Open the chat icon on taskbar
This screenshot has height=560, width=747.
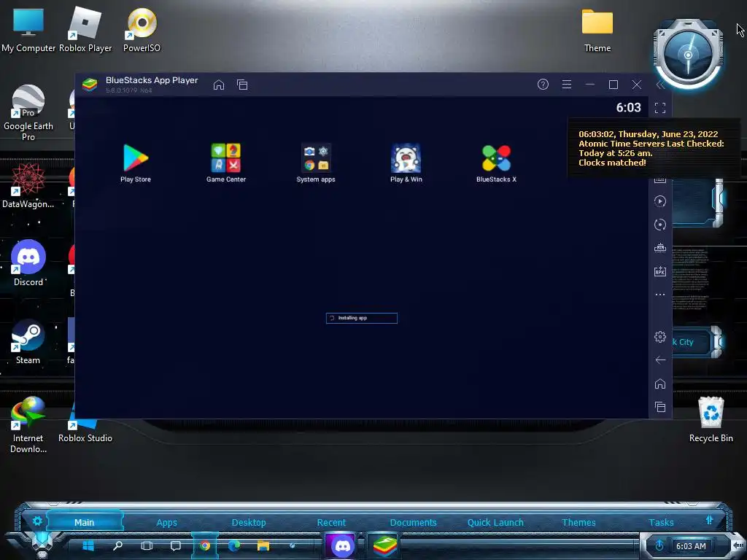(x=176, y=545)
